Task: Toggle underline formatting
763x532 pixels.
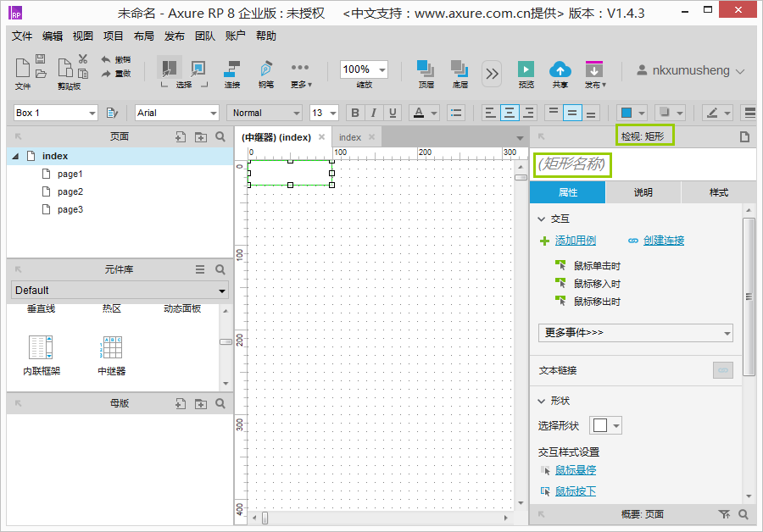Action: tap(393, 113)
